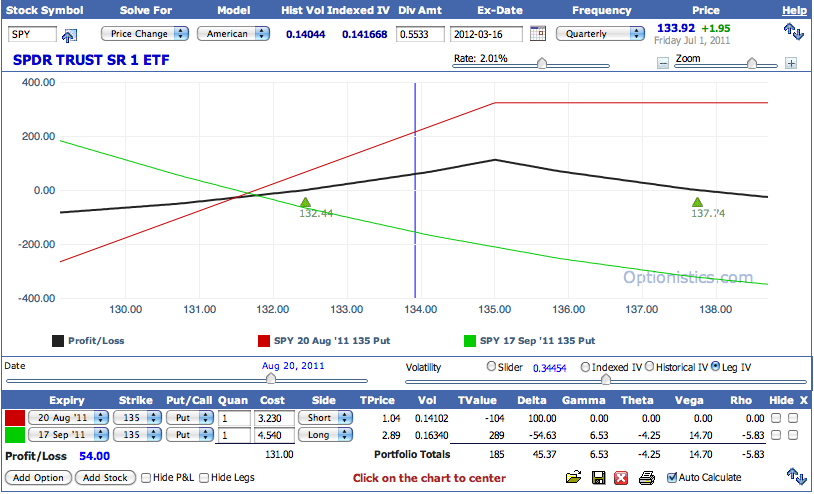Viewport: 814px width, 494px height.
Task: Click the SPY stock symbol field
Action: [32, 34]
